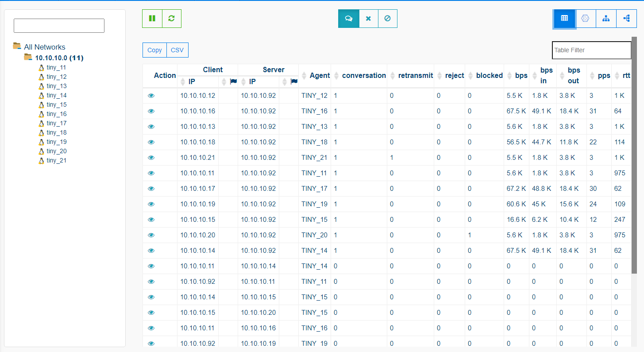This screenshot has width=644, height=352.
Task: Click inside the Table Filter input field
Action: (591, 50)
